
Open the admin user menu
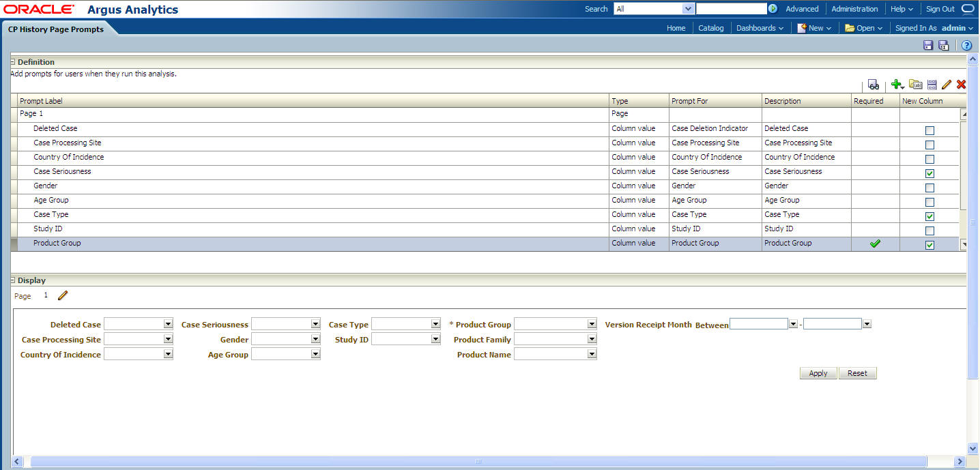coord(958,28)
